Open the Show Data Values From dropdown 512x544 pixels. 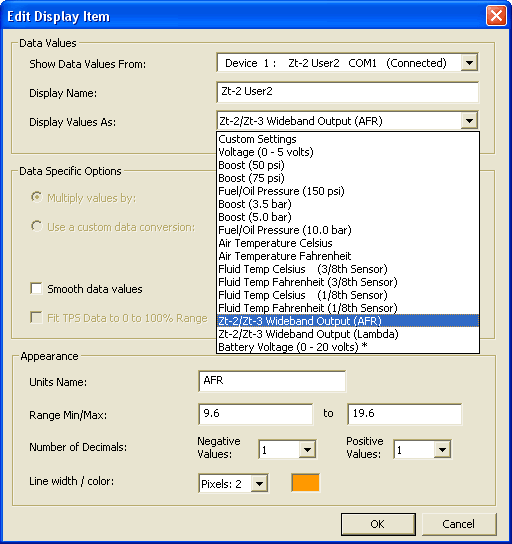469,63
